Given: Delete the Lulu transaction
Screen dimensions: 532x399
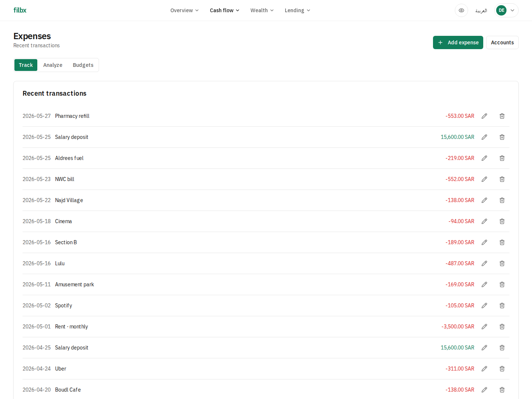Looking at the screenshot, I should click(502, 263).
